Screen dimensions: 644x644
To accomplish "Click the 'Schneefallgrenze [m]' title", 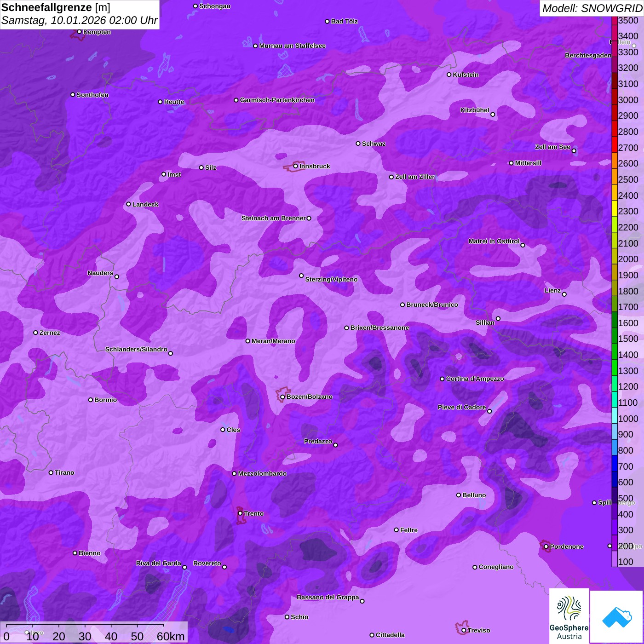I will click(x=56, y=7).
